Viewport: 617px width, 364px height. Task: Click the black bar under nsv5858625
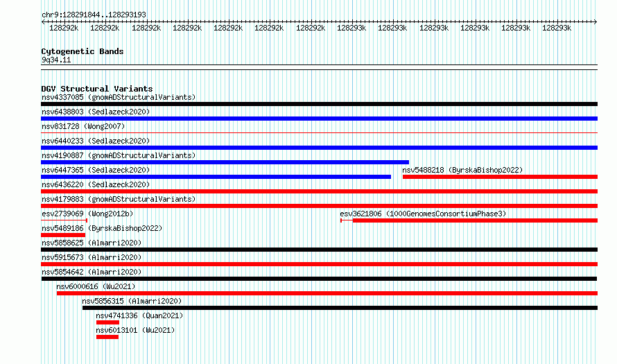pyautogui.click(x=319, y=250)
